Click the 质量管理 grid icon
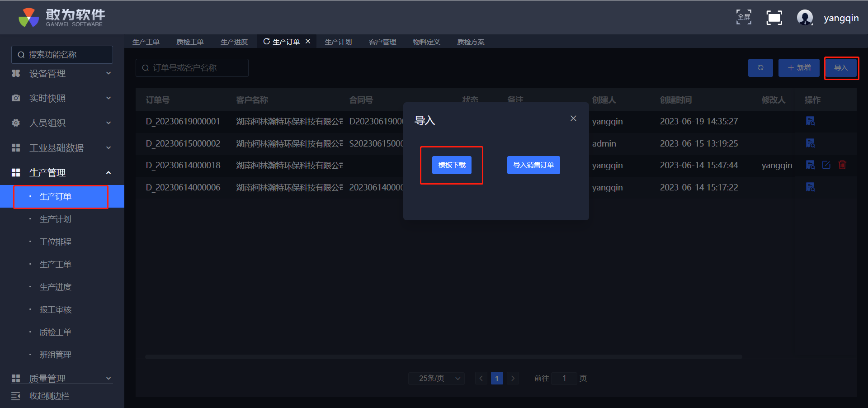Image resolution: width=868 pixels, height=408 pixels. [16, 378]
